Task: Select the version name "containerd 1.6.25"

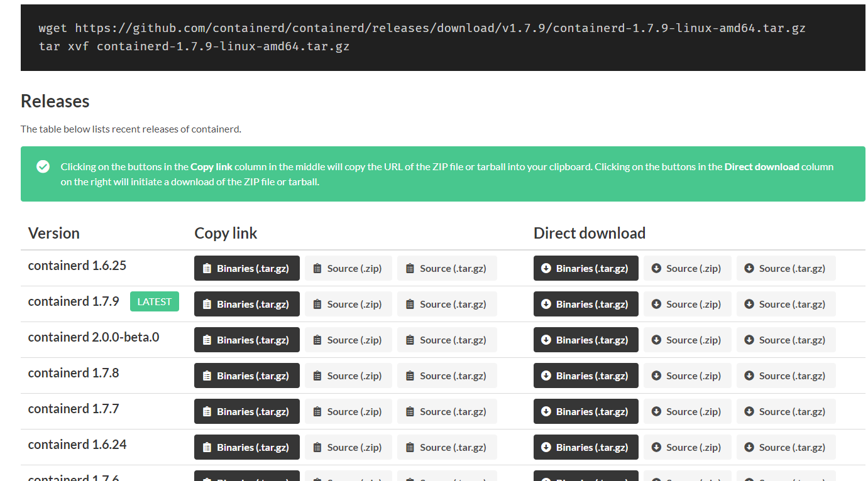Action: (77, 266)
